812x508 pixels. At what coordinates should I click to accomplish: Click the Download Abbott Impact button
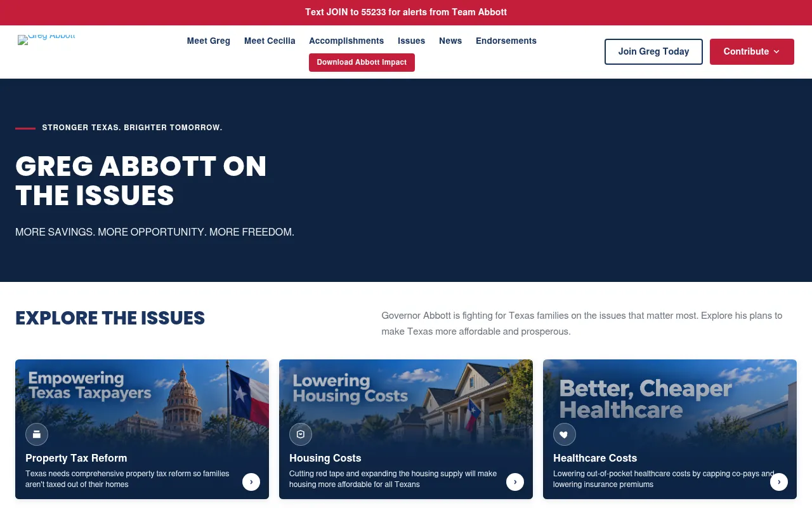(362, 62)
